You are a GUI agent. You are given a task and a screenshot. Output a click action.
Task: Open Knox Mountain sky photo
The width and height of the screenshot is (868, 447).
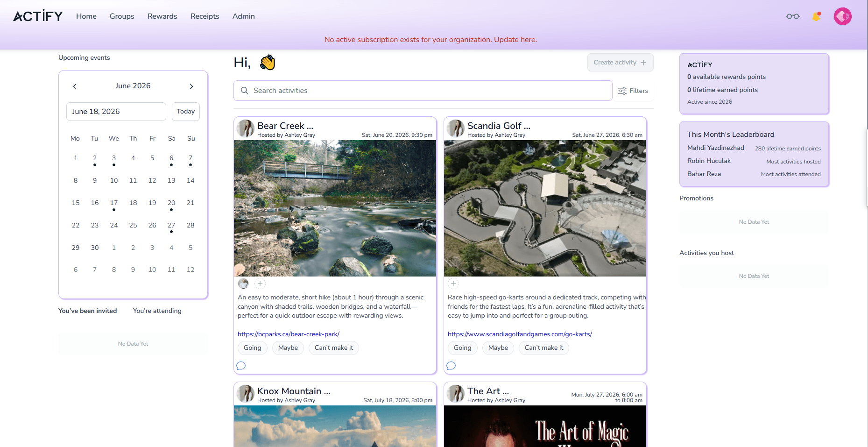pyautogui.click(x=335, y=426)
